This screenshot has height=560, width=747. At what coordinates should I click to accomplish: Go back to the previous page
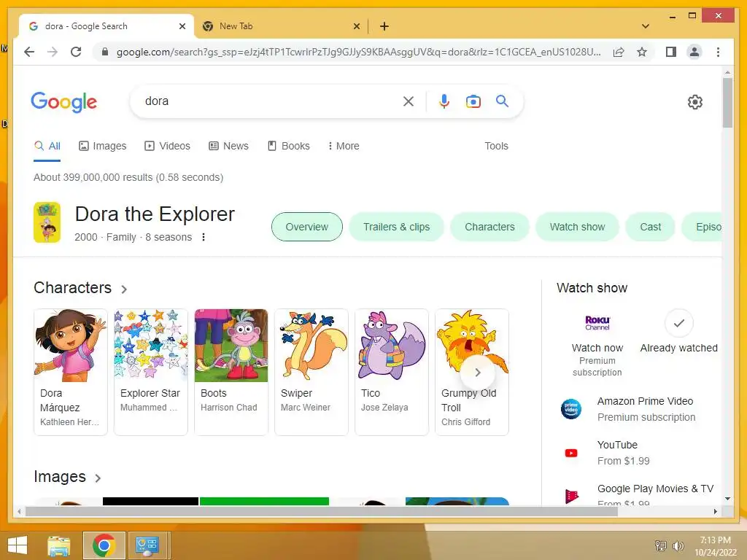tap(29, 52)
